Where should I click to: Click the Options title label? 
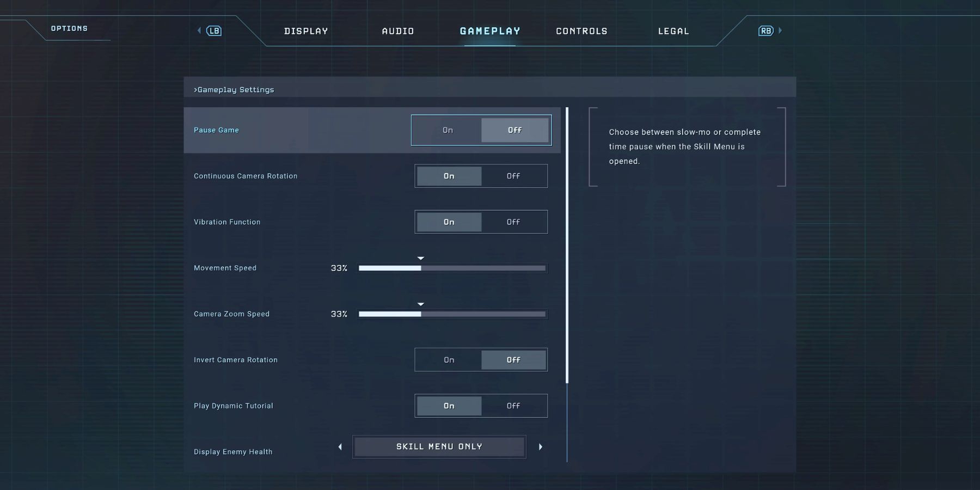(x=69, y=28)
